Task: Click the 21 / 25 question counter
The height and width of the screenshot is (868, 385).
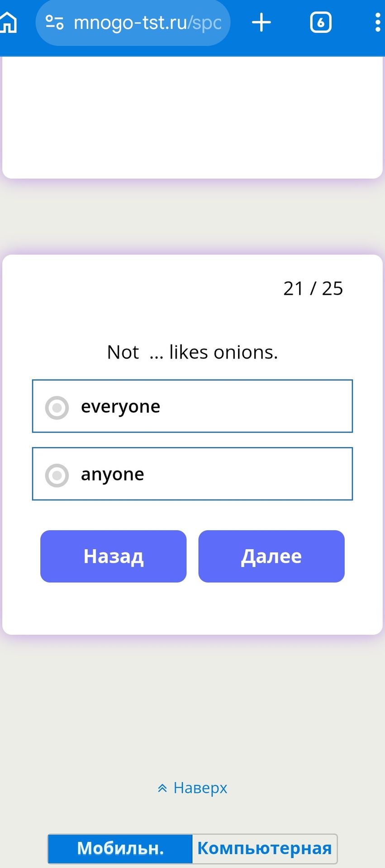Action: pos(313,288)
